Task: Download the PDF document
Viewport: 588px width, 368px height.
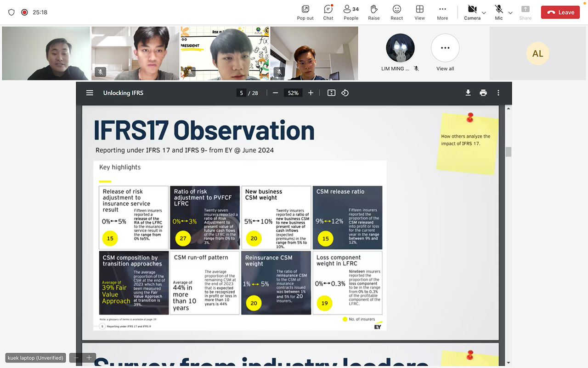Action: click(x=468, y=93)
